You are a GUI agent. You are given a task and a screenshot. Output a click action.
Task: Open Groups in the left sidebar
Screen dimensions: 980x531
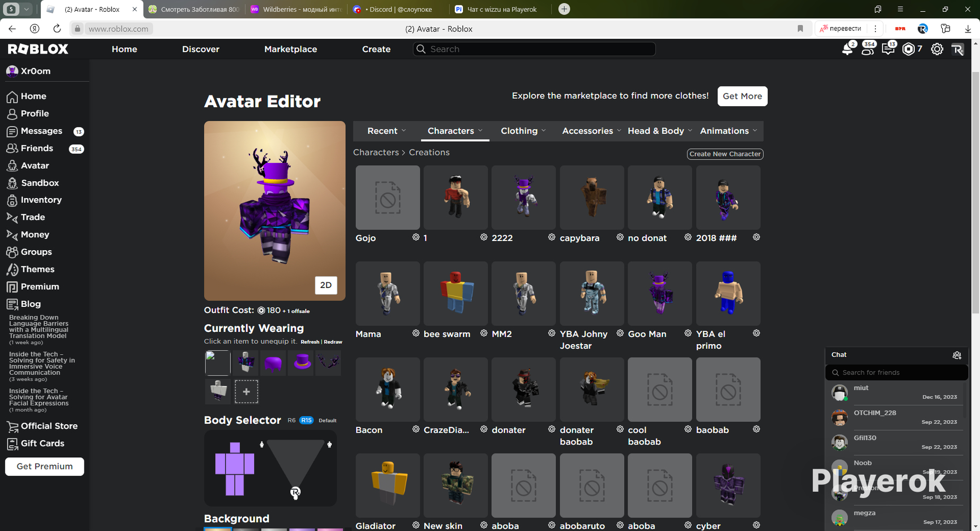point(29,252)
